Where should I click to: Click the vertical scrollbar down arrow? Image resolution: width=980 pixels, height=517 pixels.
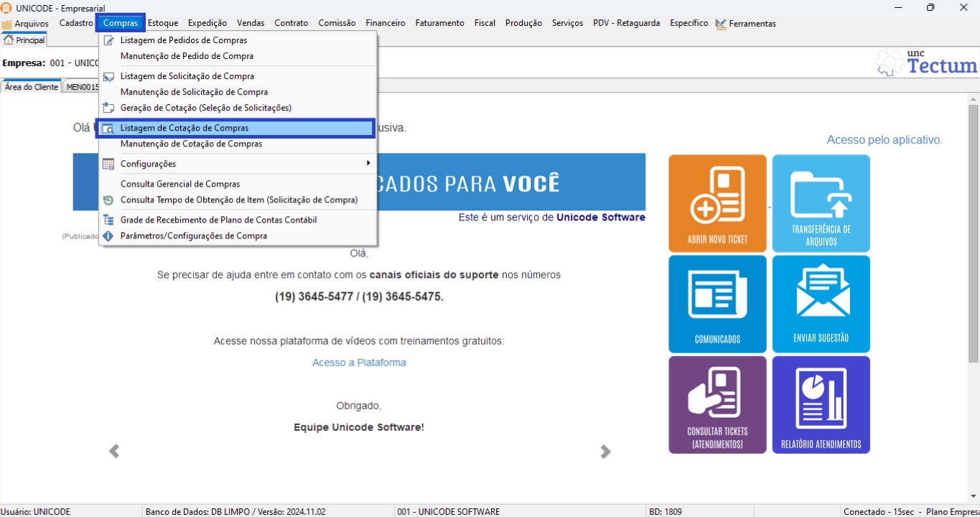click(x=974, y=496)
